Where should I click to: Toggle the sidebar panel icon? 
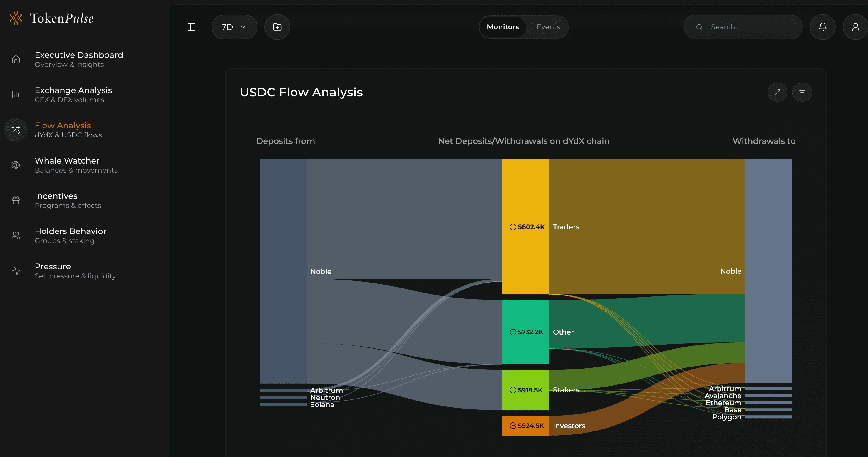191,27
